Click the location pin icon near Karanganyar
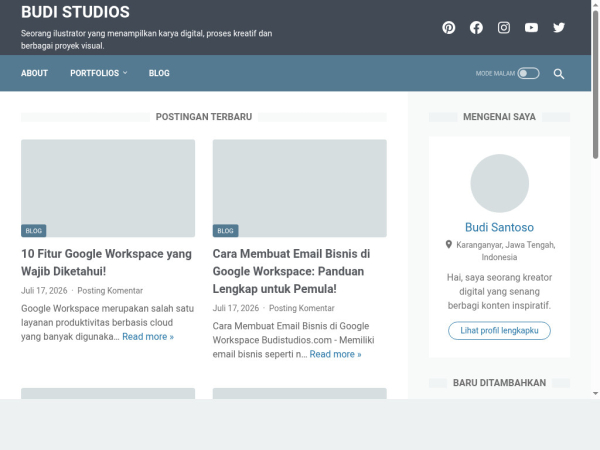600x450 pixels. 448,245
